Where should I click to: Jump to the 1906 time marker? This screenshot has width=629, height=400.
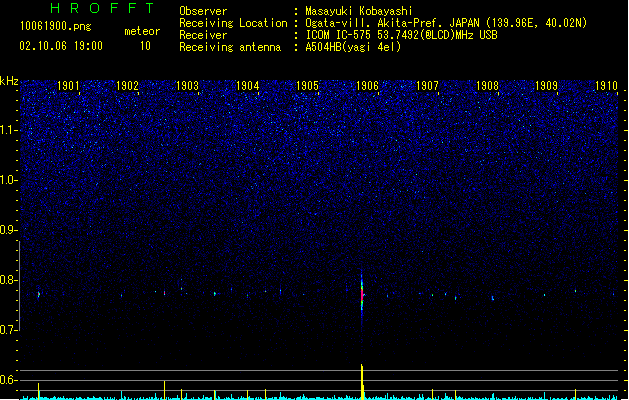[x=368, y=86]
